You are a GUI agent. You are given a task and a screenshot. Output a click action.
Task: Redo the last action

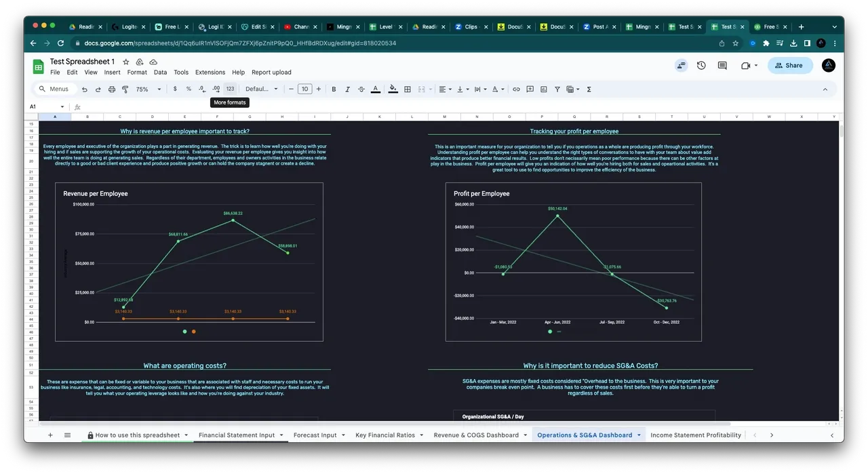coord(98,89)
